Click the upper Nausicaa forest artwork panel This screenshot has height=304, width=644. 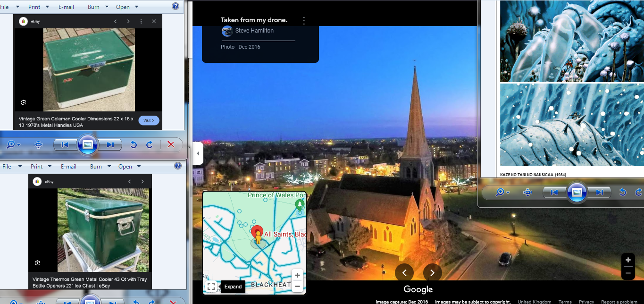coord(572,41)
